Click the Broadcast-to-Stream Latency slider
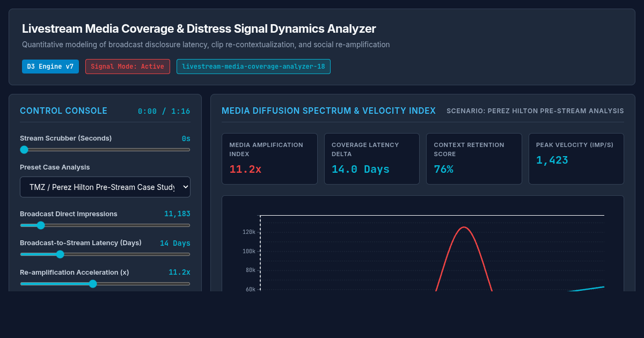The image size is (644, 338). pos(105,254)
